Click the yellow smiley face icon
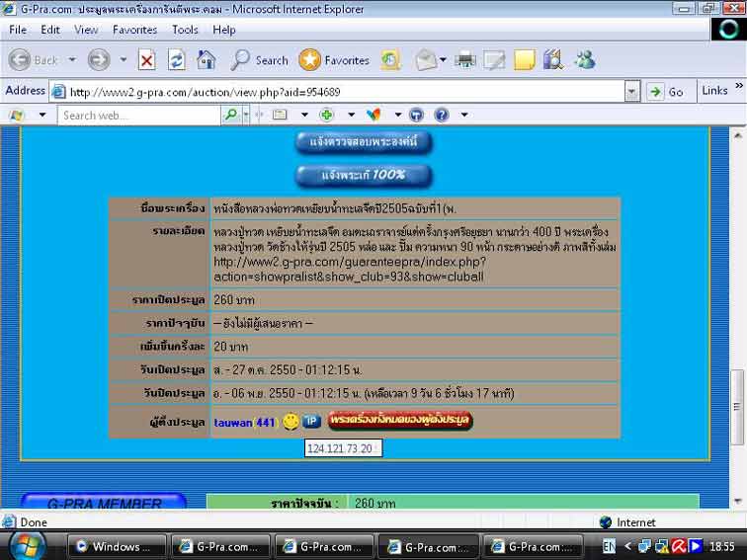 tap(290, 422)
